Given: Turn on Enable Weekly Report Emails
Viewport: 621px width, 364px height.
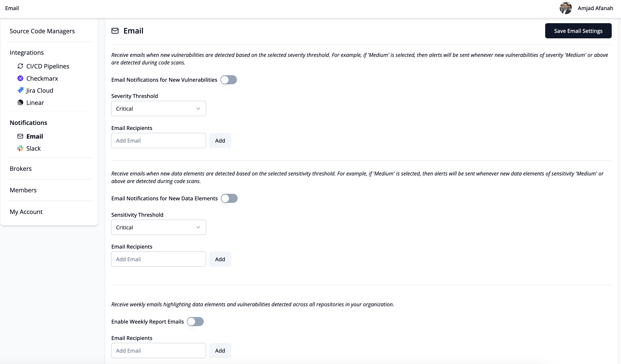Looking at the screenshot, I should click(195, 322).
